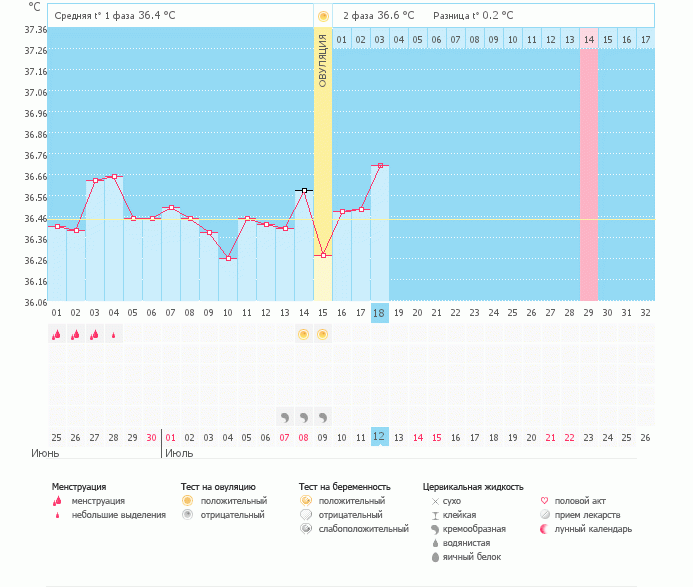Viewport: 693px width, 587px height.
Task: Select highlighted cycle day 18 on the axis
Action: pyautogui.click(x=380, y=313)
